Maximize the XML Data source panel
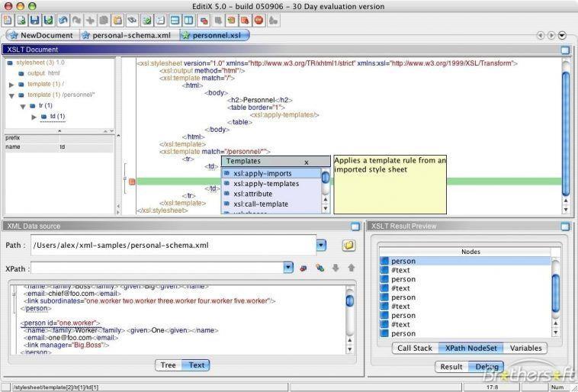Viewport: 578px width, 392px height. [x=355, y=227]
